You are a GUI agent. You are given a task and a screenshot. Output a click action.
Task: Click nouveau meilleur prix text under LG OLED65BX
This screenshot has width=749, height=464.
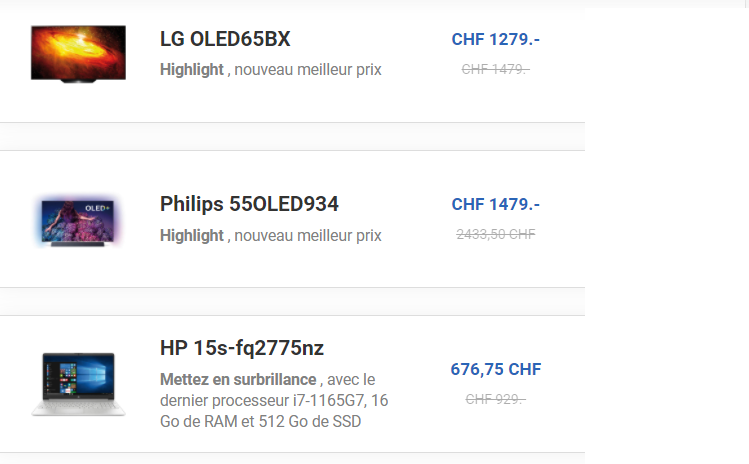pos(308,70)
